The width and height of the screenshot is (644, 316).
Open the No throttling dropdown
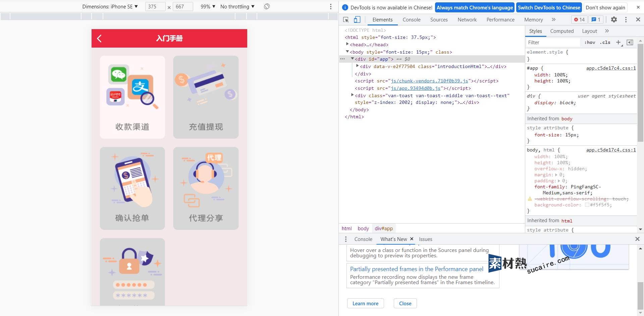[x=237, y=6]
